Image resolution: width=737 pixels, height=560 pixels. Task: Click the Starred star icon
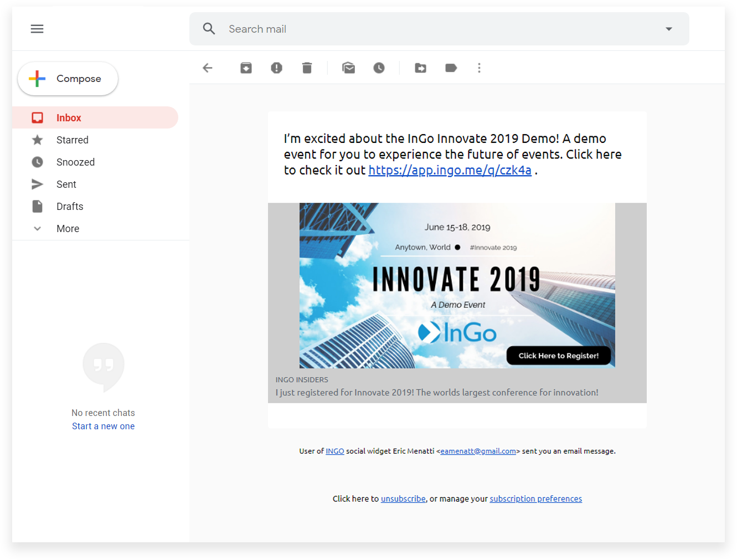[x=37, y=140]
